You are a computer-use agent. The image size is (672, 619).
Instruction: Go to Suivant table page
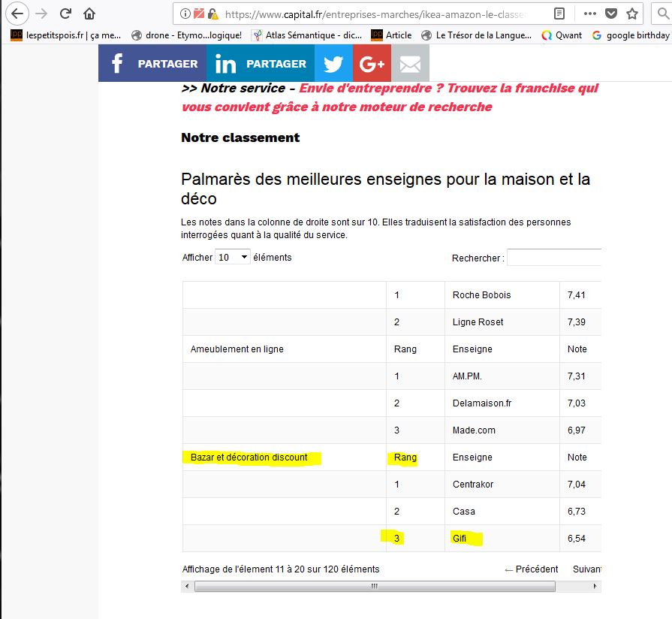(586, 569)
